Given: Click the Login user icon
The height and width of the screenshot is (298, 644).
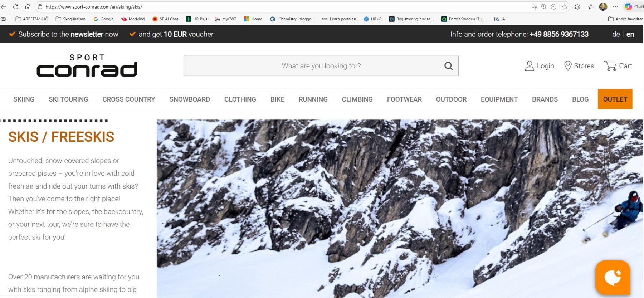Looking at the screenshot, I should tap(529, 66).
